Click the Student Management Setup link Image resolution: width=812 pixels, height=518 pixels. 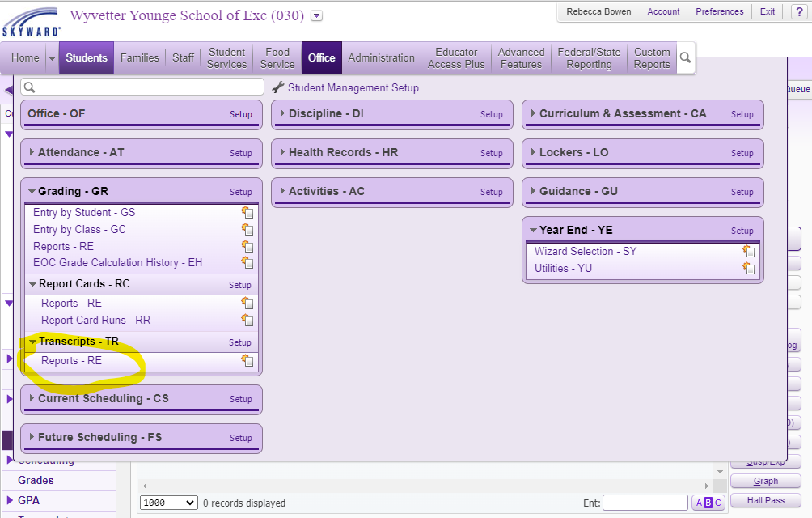353,87
